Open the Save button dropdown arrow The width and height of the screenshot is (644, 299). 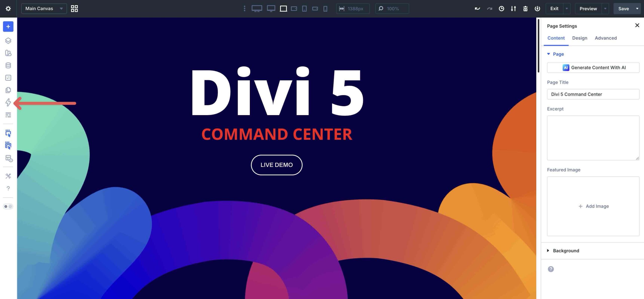(637, 9)
